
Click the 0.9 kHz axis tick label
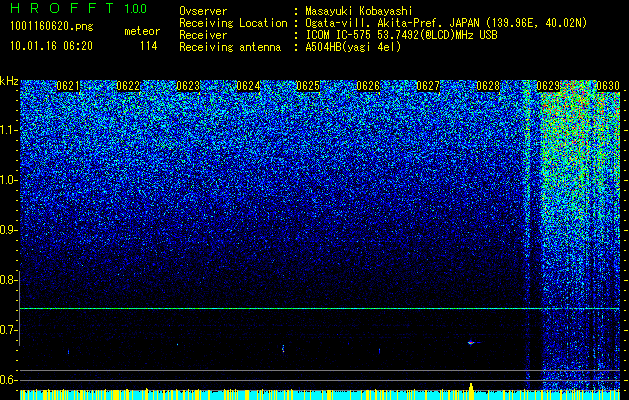click(x=7, y=230)
